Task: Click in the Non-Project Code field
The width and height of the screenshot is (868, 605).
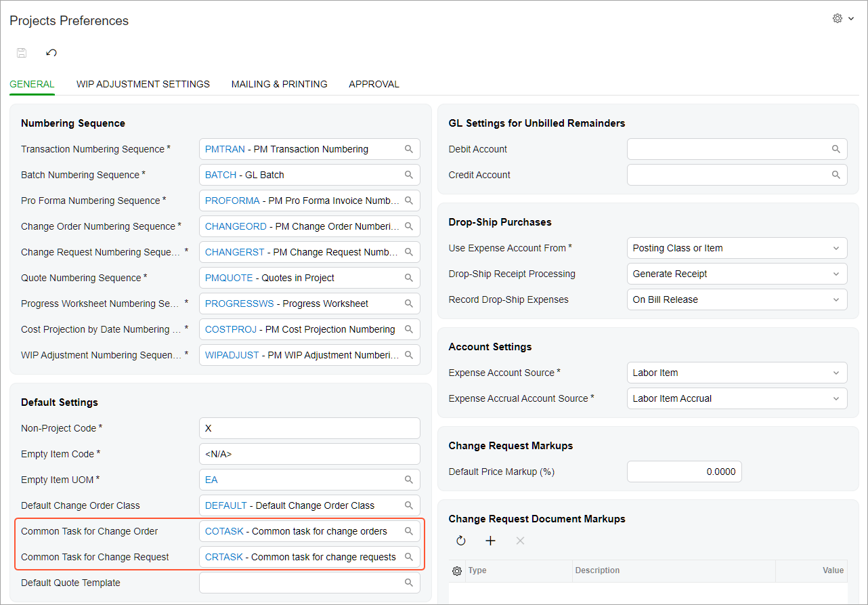Action: point(309,428)
